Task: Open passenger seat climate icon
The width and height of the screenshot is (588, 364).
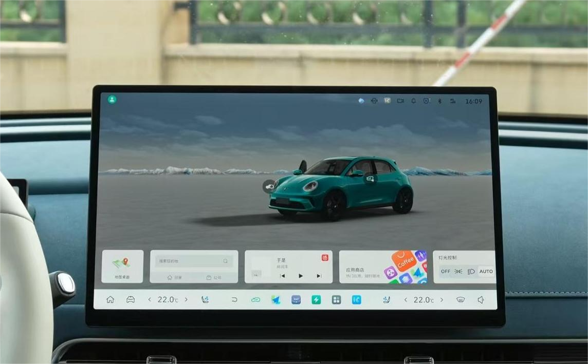Action: click(387, 300)
